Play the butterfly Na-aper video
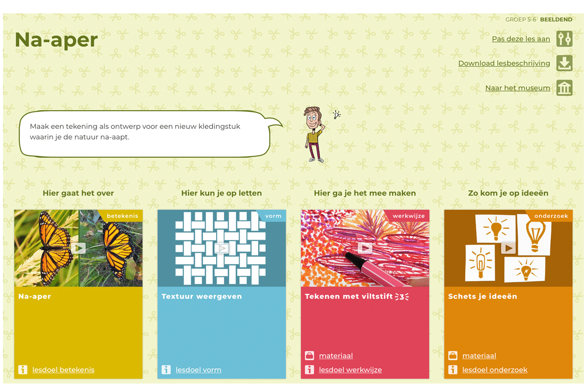The width and height of the screenshot is (588, 392). coord(78,248)
